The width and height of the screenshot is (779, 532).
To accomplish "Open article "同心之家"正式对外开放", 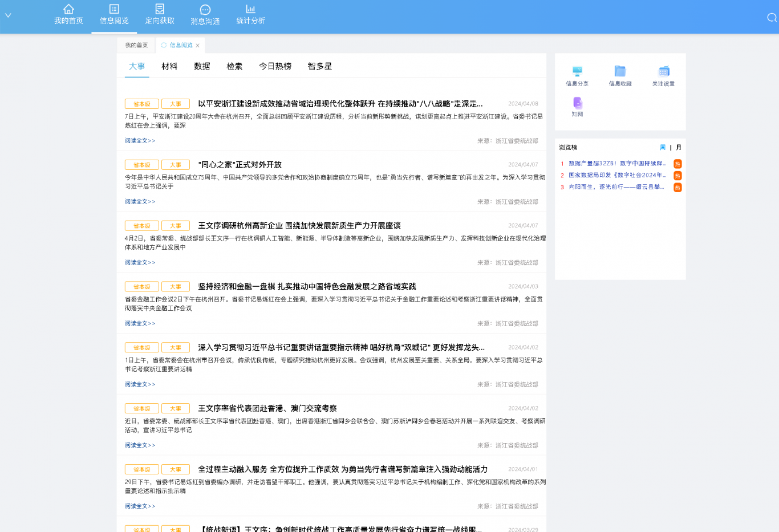I will coord(240,165).
